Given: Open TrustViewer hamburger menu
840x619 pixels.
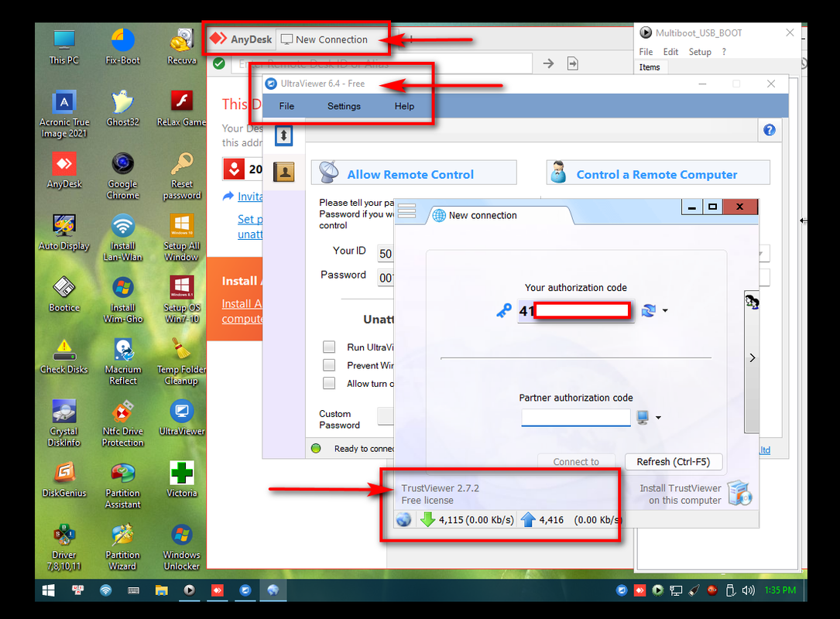Looking at the screenshot, I should click(406, 211).
